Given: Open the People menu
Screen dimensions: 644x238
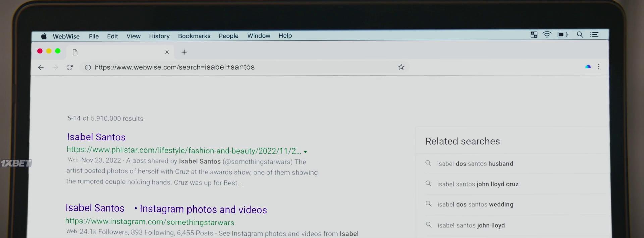Looking at the screenshot, I should tap(228, 36).
